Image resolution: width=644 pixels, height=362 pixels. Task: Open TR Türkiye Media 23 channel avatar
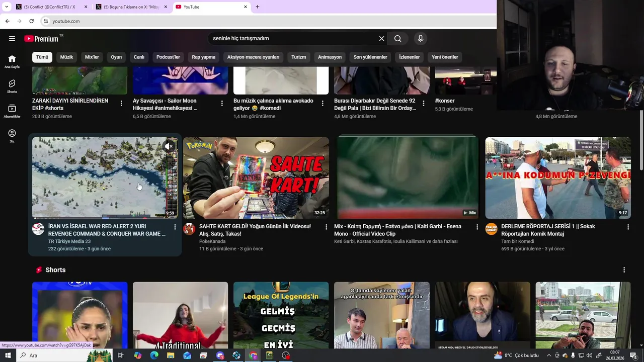tap(38, 229)
